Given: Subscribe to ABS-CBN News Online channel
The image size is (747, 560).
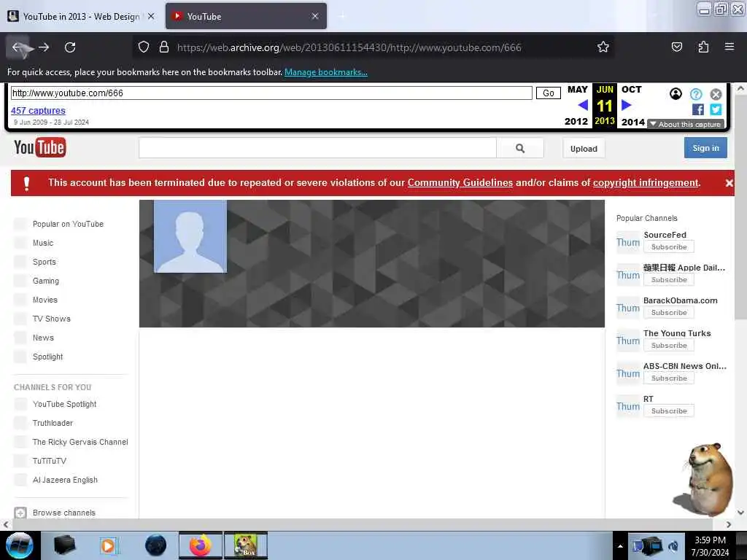Looking at the screenshot, I should point(669,378).
